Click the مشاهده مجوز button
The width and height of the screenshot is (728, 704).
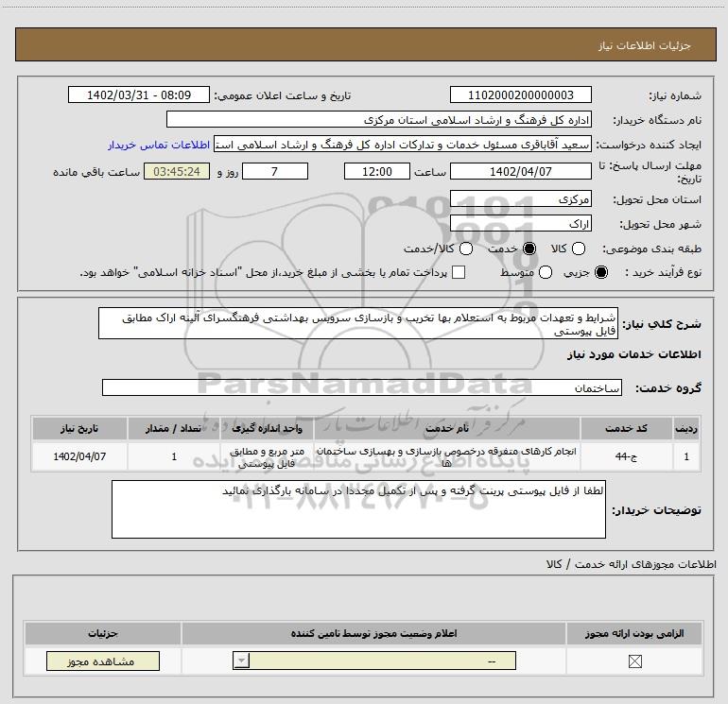point(103,661)
